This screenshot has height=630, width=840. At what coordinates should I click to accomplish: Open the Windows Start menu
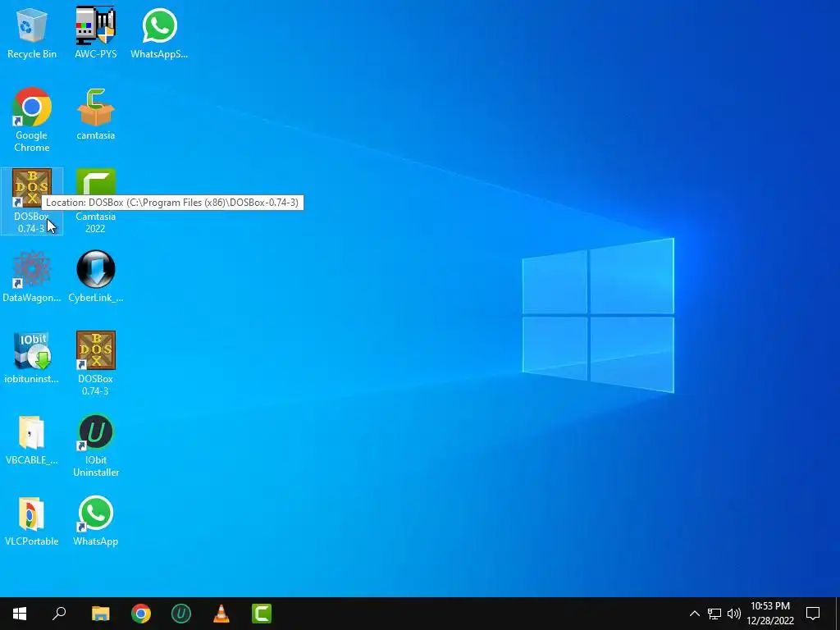[x=20, y=614]
